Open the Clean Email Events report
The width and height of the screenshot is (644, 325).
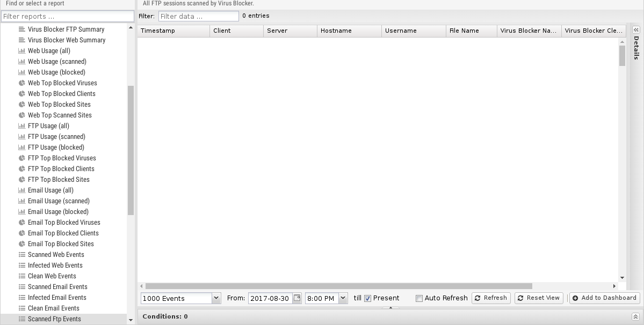pyautogui.click(x=53, y=308)
